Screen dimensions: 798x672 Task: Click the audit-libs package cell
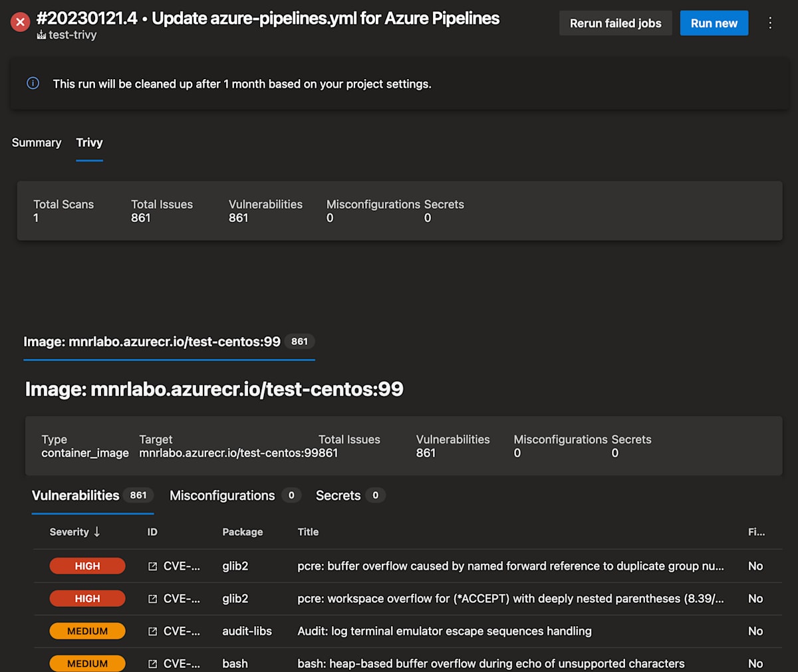click(247, 631)
